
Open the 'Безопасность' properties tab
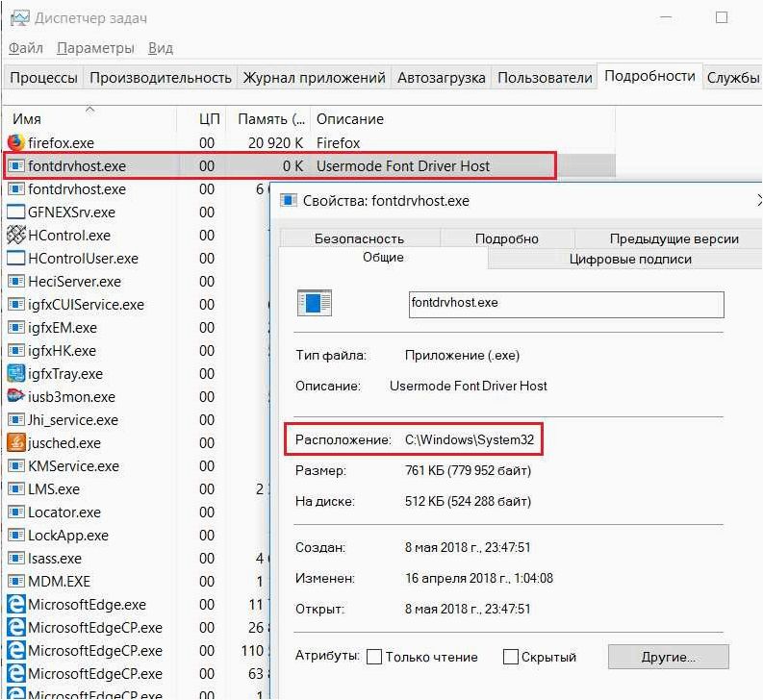[x=359, y=238]
